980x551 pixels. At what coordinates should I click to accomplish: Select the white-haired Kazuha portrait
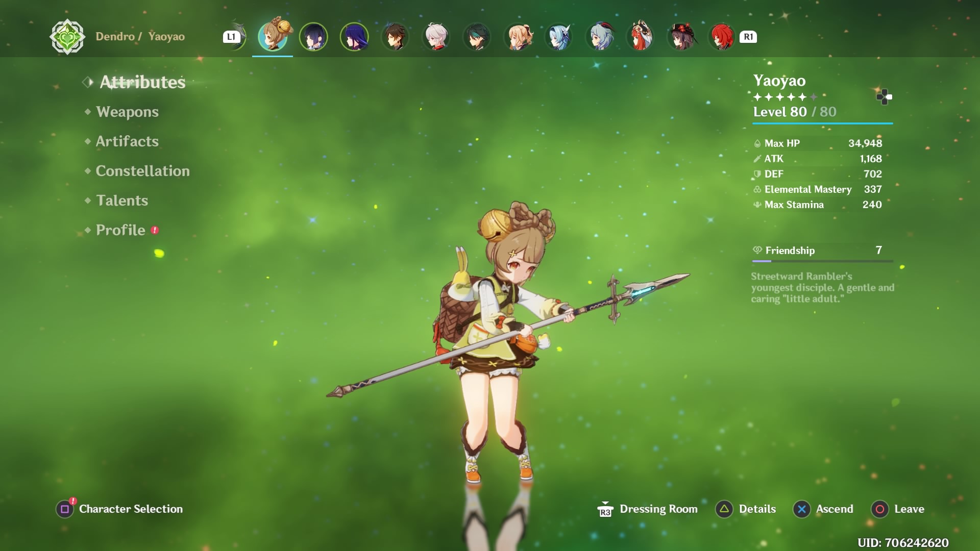click(x=436, y=37)
